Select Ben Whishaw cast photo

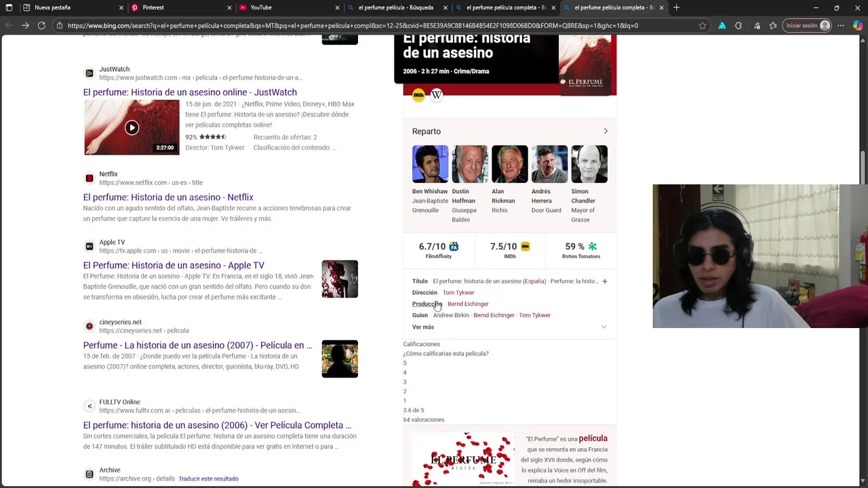tap(430, 164)
